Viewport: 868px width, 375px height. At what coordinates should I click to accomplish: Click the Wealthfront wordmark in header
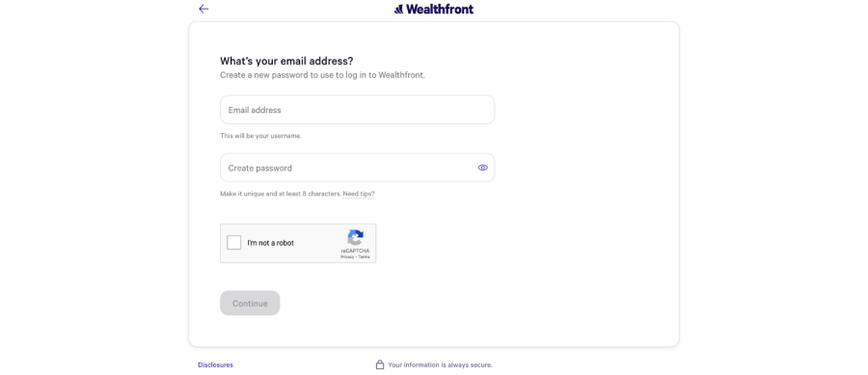click(x=440, y=10)
